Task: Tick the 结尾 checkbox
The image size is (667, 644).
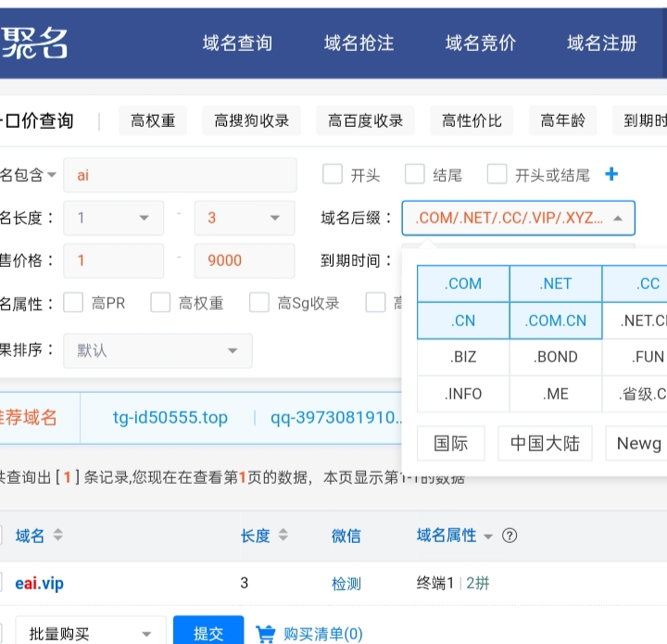Action: (x=414, y=174)
